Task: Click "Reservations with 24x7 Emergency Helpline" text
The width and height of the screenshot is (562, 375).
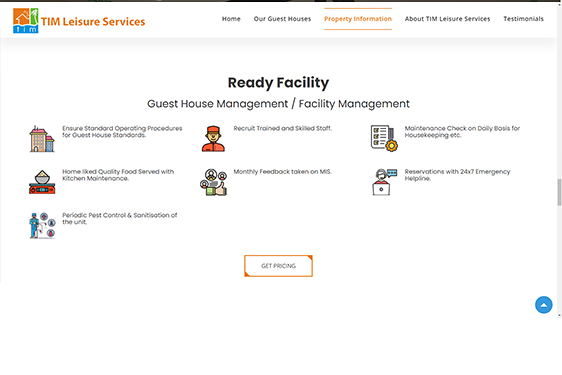Action: pos(457,175)
